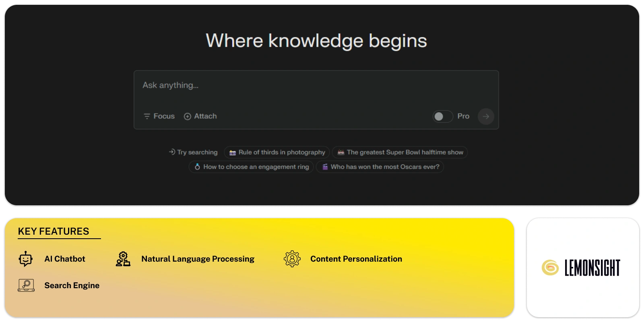Viewport: 644px width, 322px height.
Task: Select the Rule of thirds in photography suggestion
Action: click(x=277, y=152)
